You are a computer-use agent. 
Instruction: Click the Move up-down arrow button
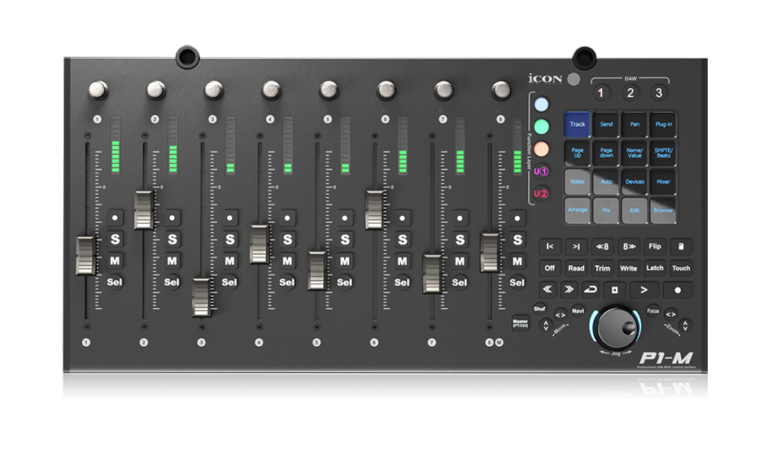click(546, 325)
